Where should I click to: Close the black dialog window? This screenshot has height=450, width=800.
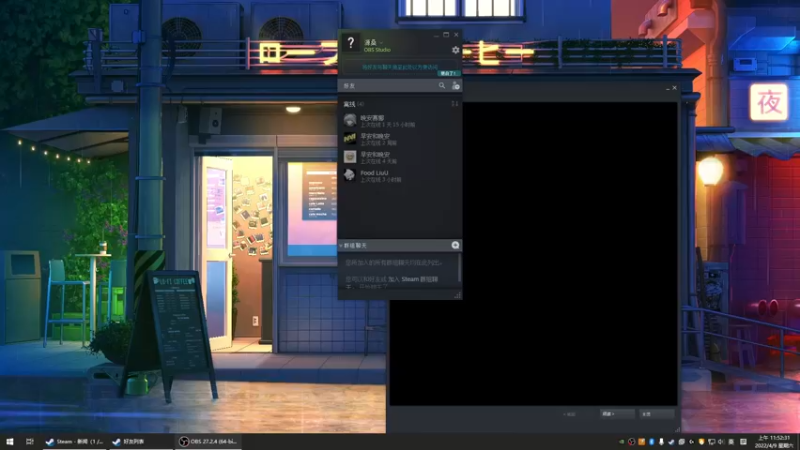[674, 88]
